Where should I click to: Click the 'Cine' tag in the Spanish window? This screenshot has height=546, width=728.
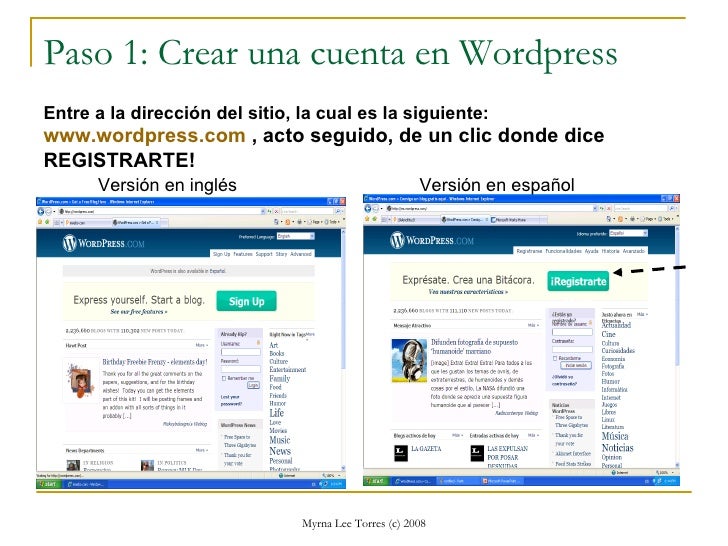(609, 334)
